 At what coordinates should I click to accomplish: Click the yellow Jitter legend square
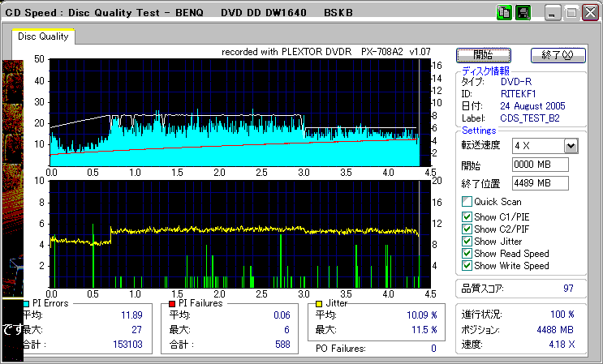point(320,303)
